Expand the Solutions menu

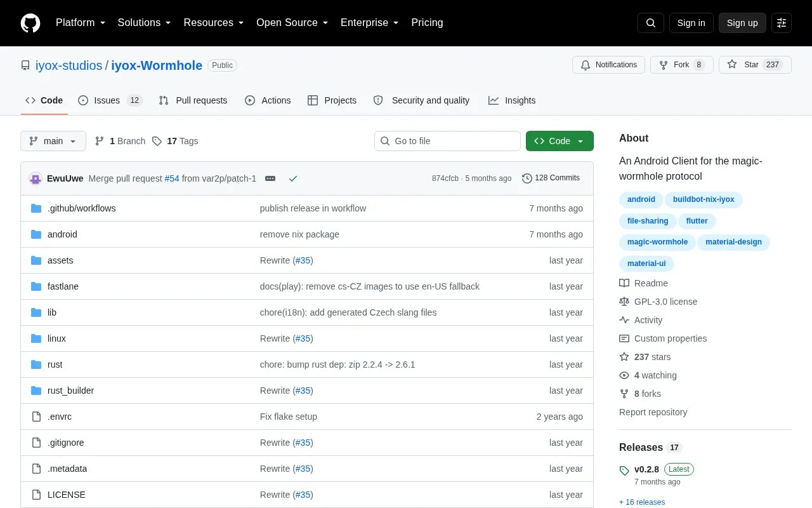pos(144,23)
